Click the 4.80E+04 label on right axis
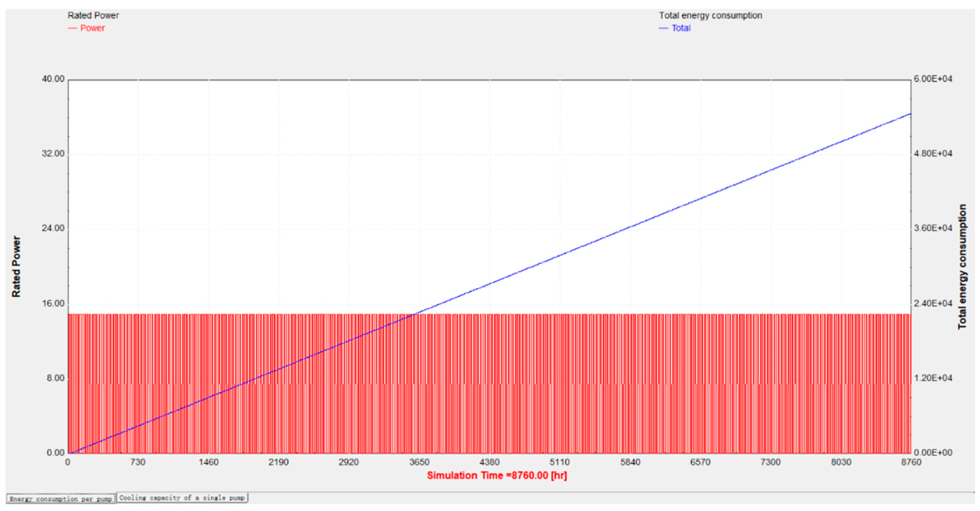The height and width of the screenshot is (511, 980). tap(933, 153)
